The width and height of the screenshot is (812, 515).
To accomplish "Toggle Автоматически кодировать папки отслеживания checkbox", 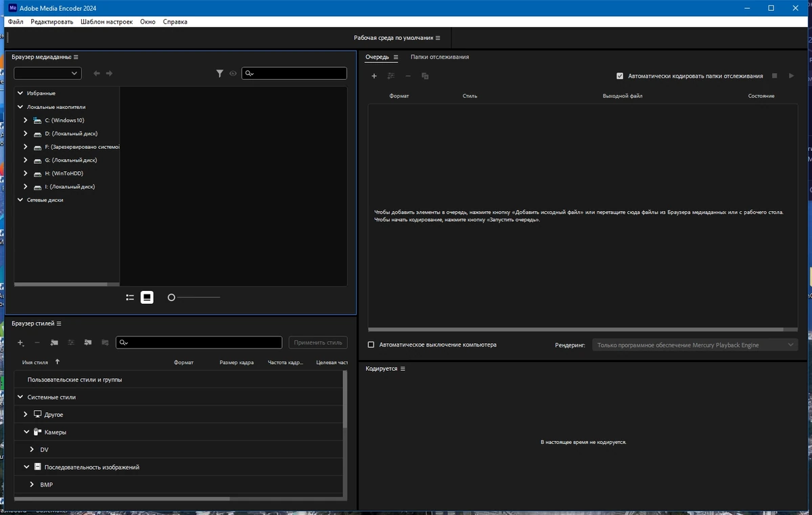I will point(620,76).
